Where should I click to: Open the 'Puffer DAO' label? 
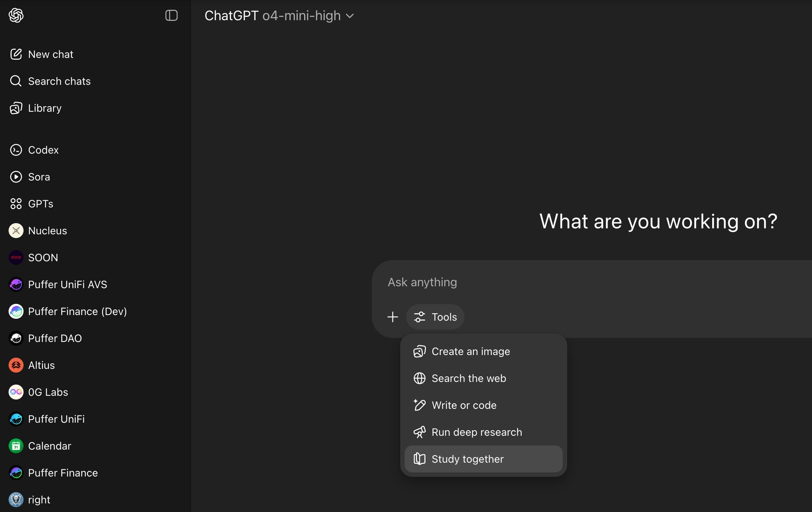tap(55, 338)
